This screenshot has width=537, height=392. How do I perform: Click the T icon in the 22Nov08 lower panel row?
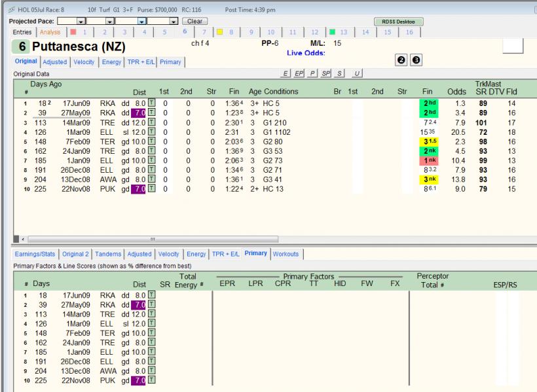tap(151, 380)
